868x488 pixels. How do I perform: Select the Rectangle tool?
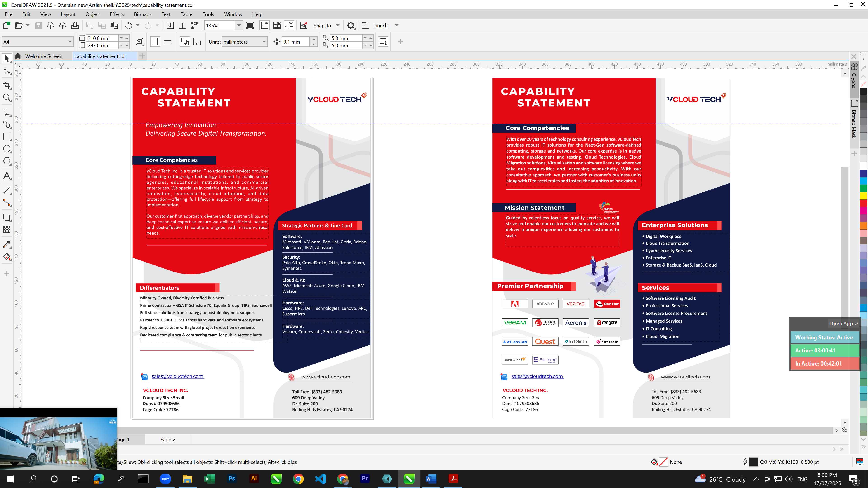[7, 136]
